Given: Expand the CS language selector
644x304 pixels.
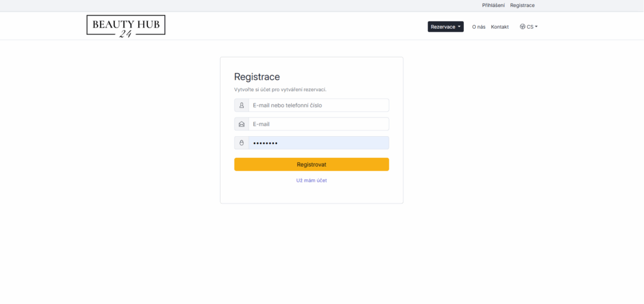Looking at the screenshot, I should click(530, 27).
